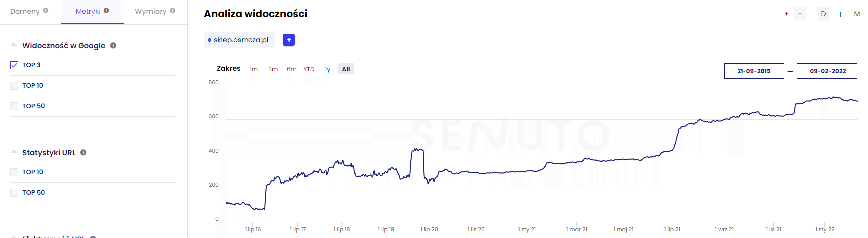This screenshot has width=868, height=238.
Task: Click the info icon on the Metryki tab
Action: click(x=106, y=11)
